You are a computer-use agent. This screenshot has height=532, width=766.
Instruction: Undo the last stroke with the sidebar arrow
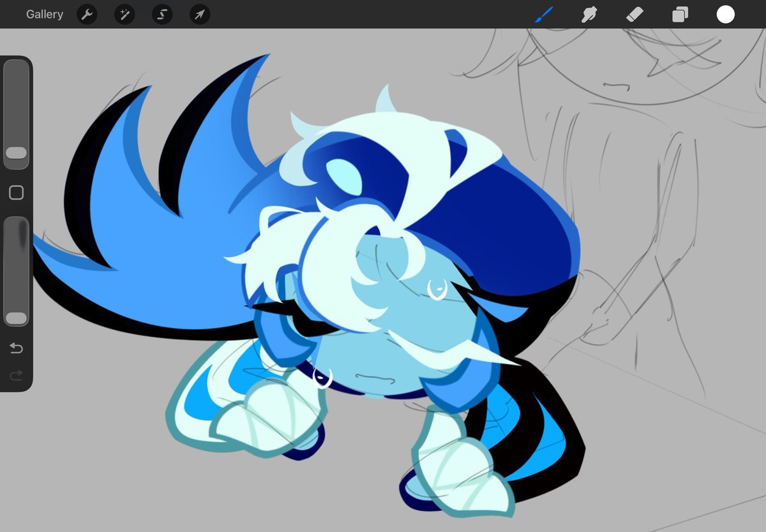pos(16,348)
